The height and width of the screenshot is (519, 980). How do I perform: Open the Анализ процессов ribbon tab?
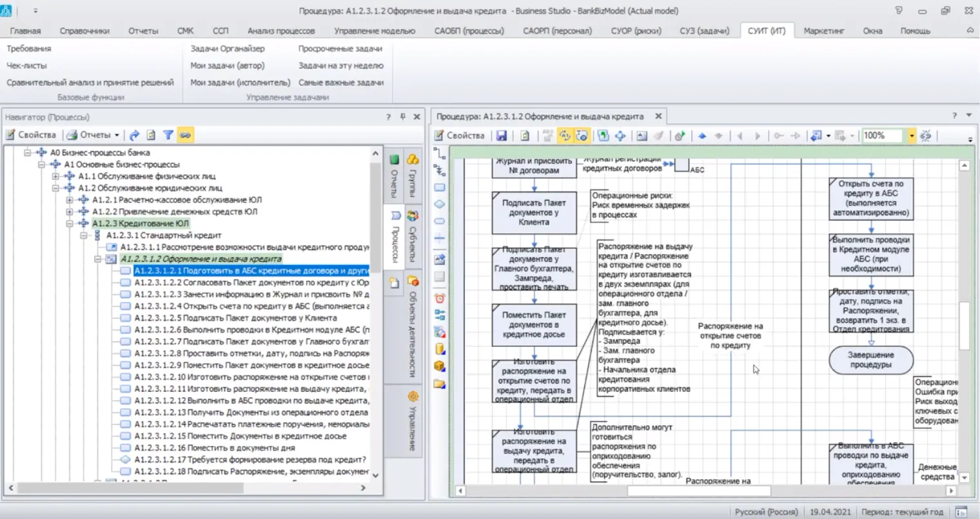pyautogui.click(x=281, y=30)
